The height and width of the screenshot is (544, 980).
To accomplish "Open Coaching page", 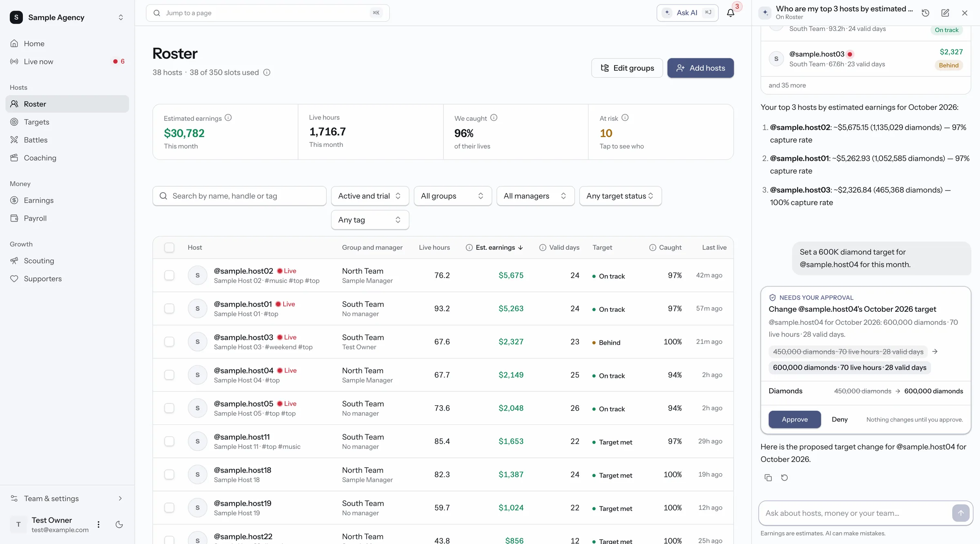I will pyautogui.click(x=67, y=158).
